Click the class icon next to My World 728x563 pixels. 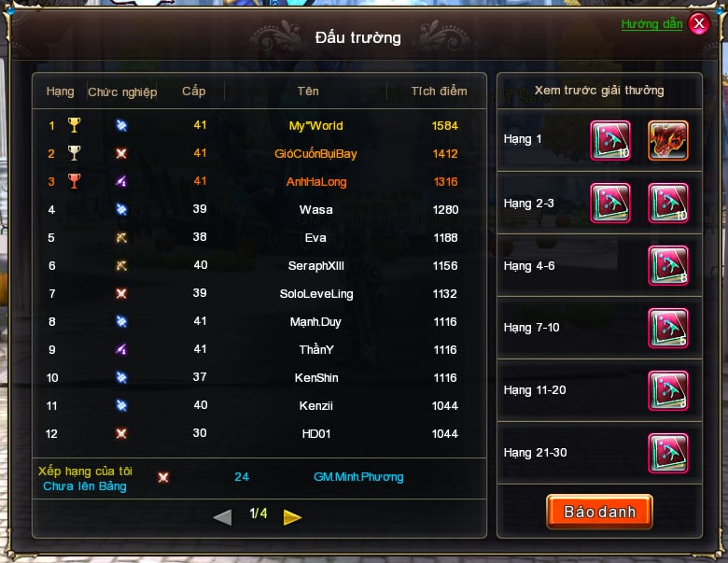click(121, 125)
